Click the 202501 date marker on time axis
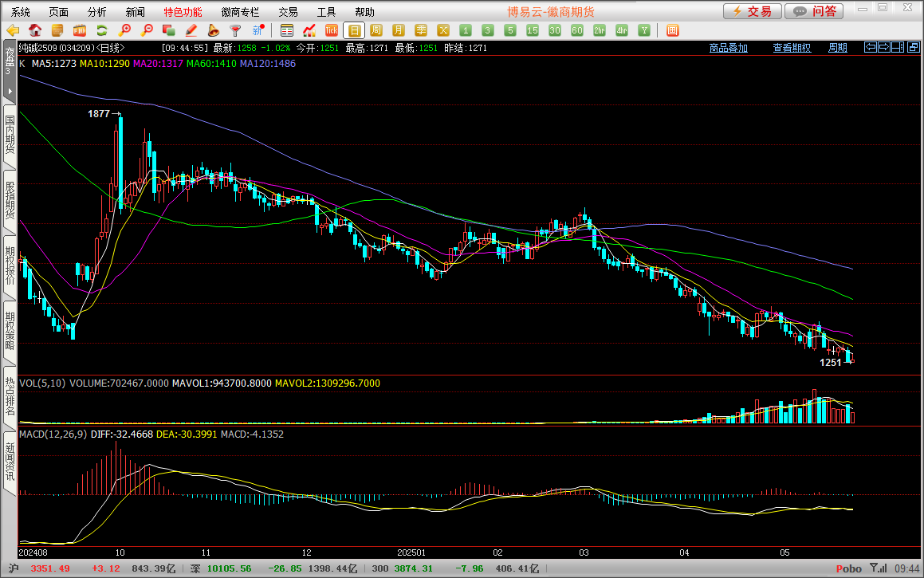The width and height of the screenshot is (924, 578). pyautogui.click(x=411, y=552)
